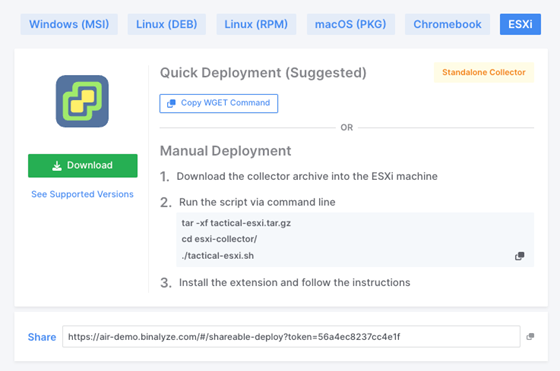Click the ESXi VMware logo icon

click(82, 101)
